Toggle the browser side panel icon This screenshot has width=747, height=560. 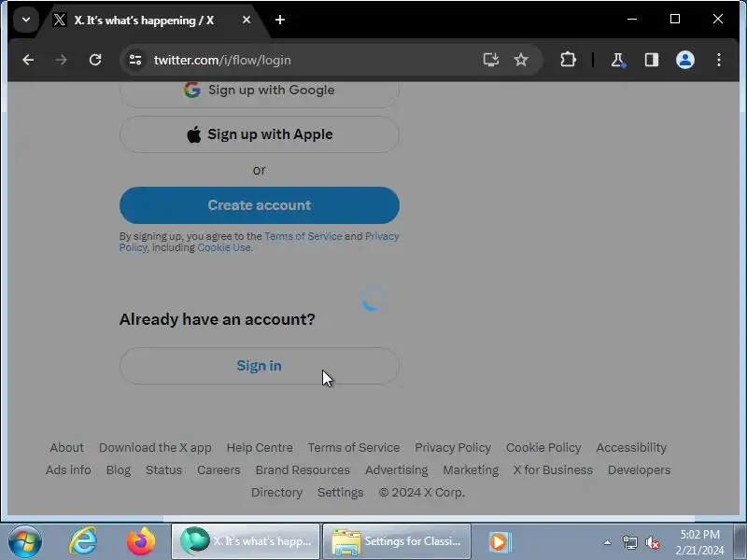[651, 60]
